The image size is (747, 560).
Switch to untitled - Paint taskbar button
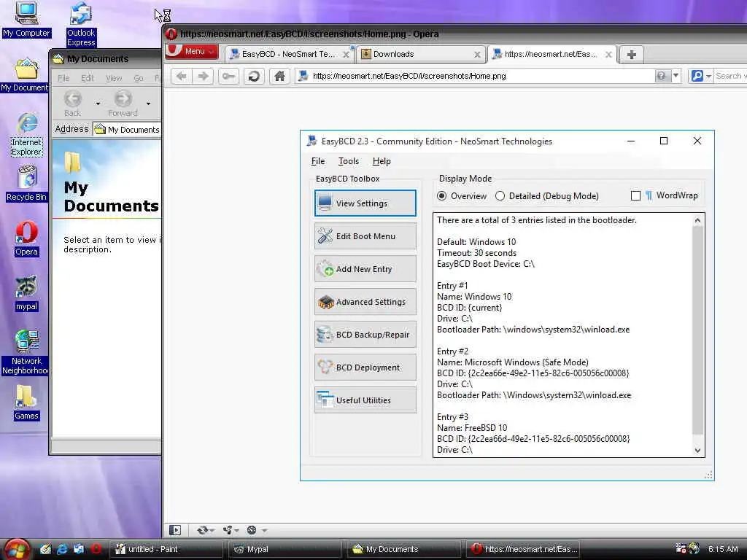(x=166, y=549)
